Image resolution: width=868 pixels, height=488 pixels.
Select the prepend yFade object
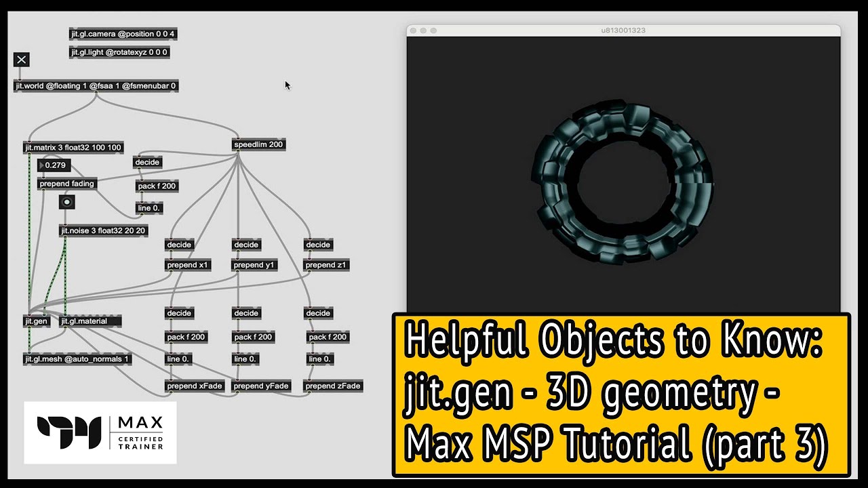tap(262, 386)
